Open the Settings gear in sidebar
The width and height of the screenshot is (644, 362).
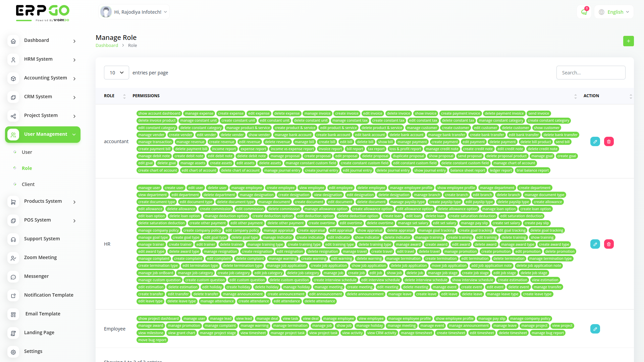tap(13, 352)
